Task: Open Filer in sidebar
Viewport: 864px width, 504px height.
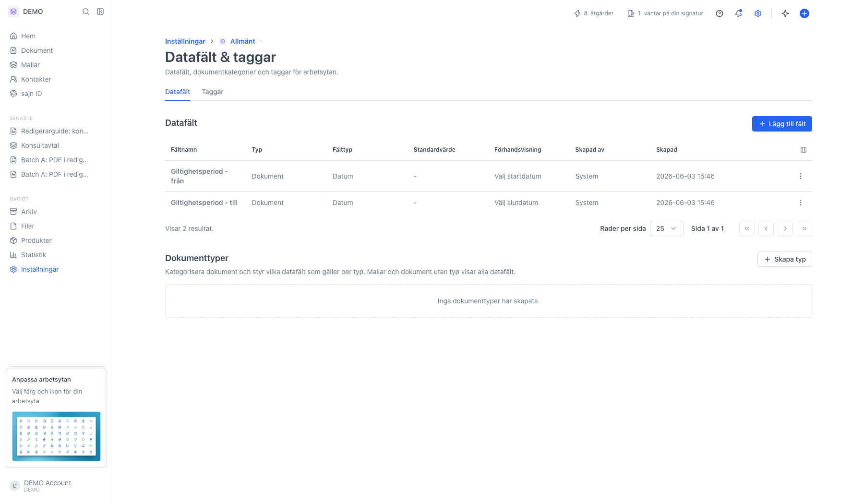Action: [x=56, y=226]
